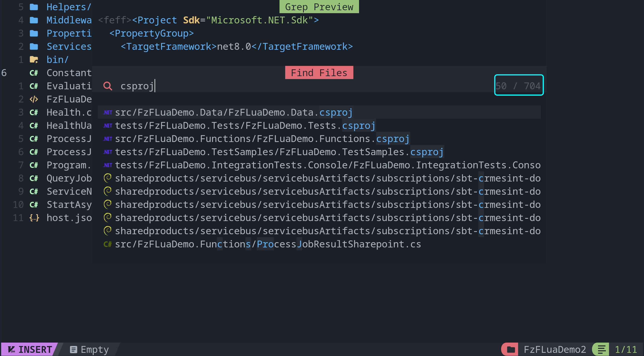Click C# icon of ProcessJobResultSharepoint.cs result

pyautogui.click(x=108, y=244)
